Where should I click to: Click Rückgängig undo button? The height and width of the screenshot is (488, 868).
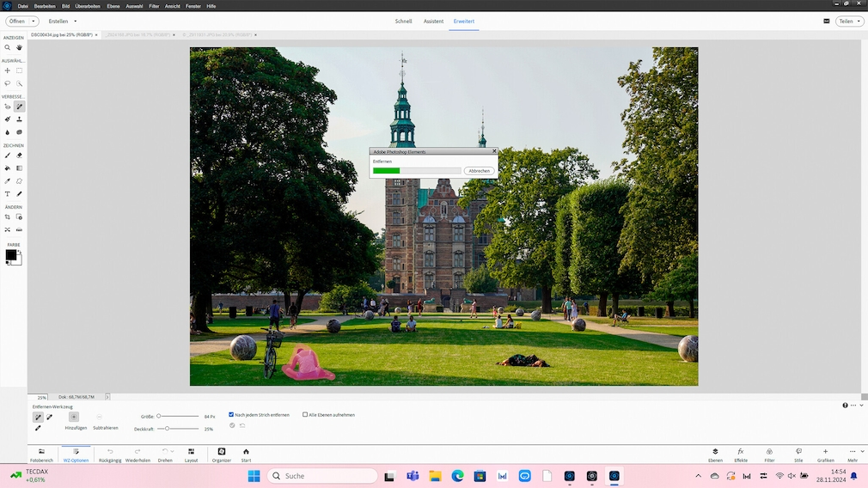pyautogui.click(x=110, y=454)
